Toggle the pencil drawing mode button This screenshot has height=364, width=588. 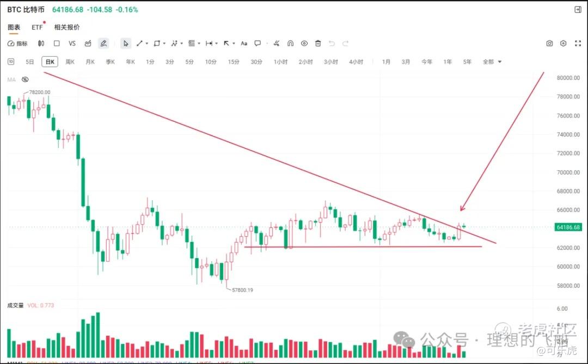(x=103, y=44)
